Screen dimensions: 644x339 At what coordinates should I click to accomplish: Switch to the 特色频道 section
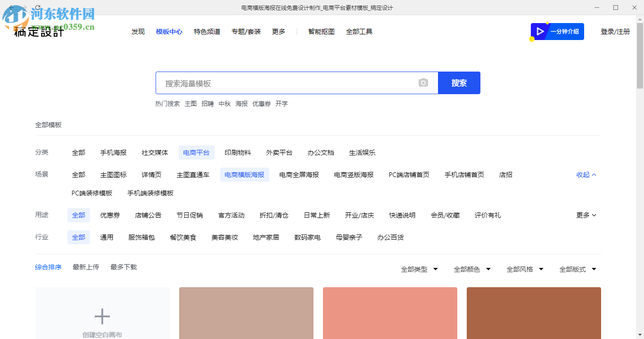pos(207,32)
